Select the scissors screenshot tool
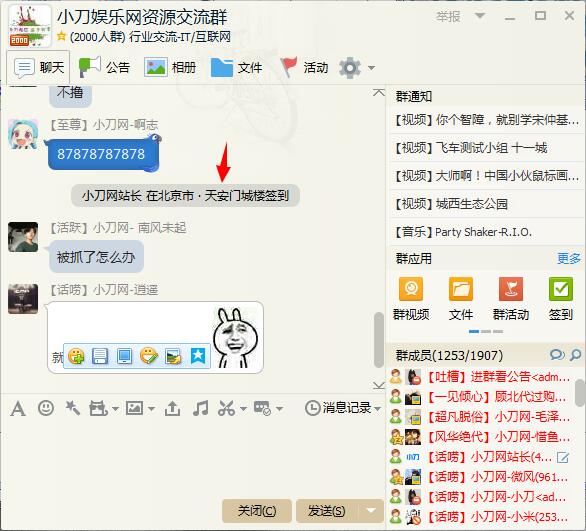 pos(226,408)
